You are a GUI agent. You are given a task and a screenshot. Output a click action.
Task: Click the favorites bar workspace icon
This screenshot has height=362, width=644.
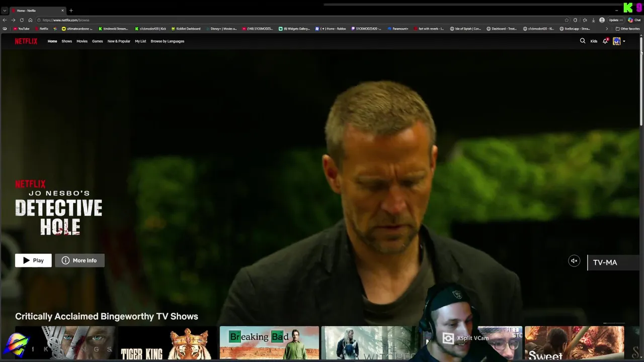point(5,29)
